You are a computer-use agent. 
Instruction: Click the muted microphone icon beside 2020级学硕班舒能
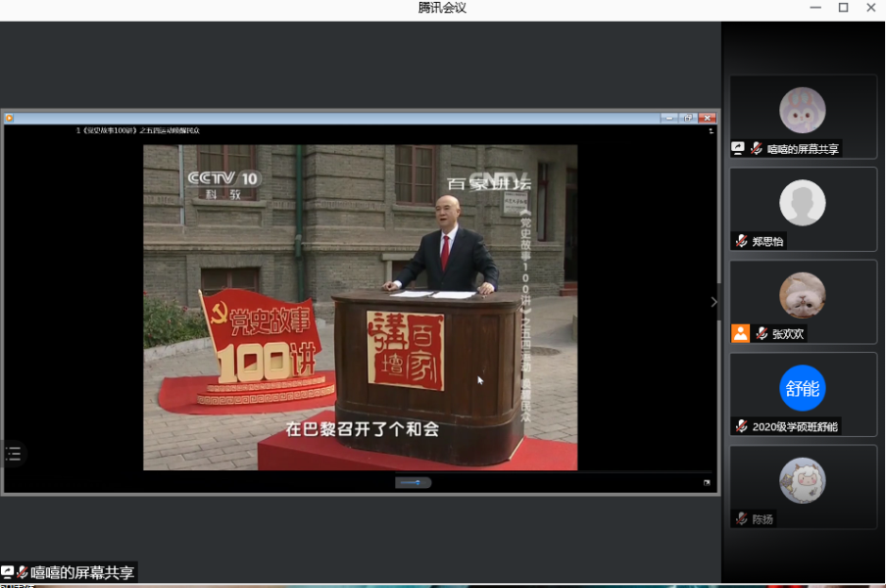(x=741, y=426)
